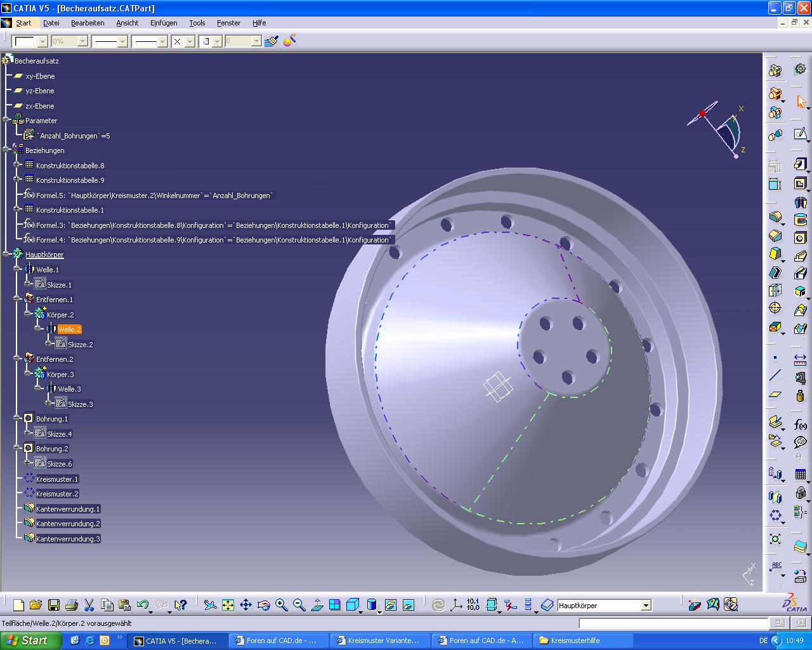Open the Einfügen menu

[164, 23]
